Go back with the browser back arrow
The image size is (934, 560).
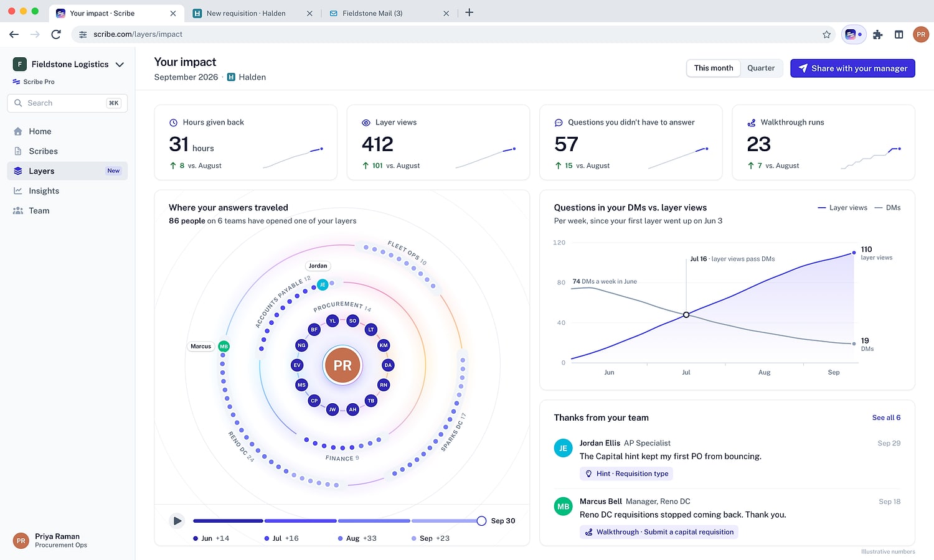(14, 34)
